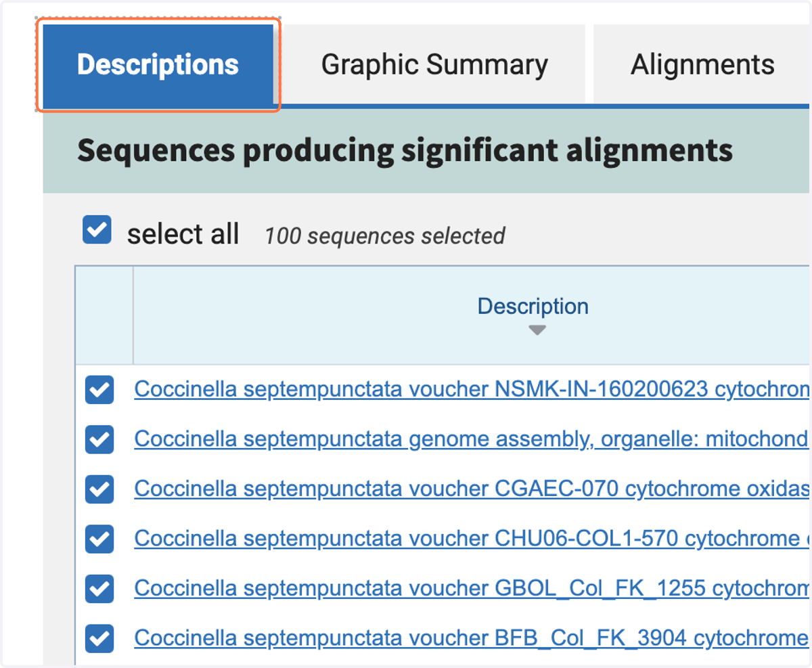812x668 pixels.
Task: Uncheck the select all checkbox
Action: coord(97,229)
